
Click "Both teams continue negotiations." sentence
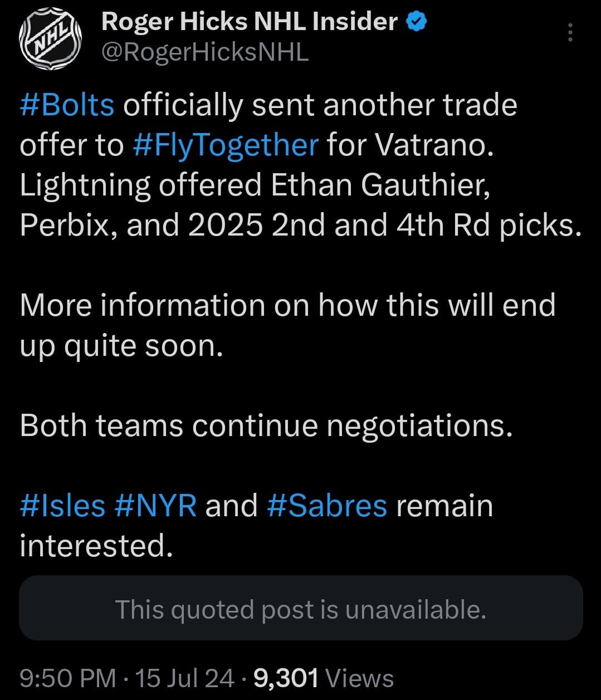coord(266,425)
